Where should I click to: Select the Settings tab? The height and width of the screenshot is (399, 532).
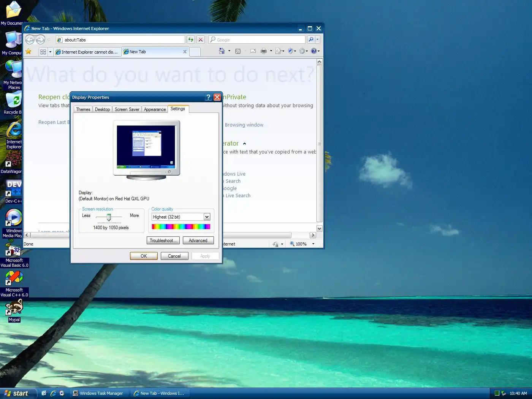(x=178, y=109)
